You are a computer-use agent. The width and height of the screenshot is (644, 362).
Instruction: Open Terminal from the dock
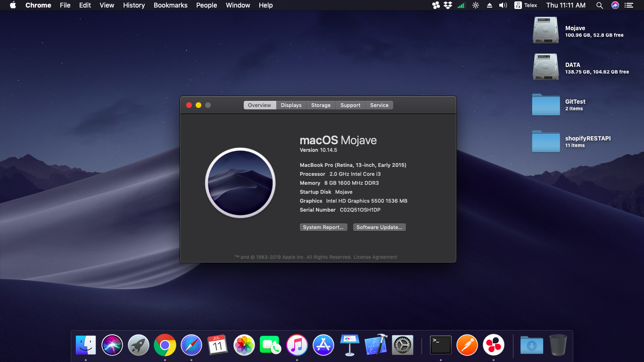point(441,346)
